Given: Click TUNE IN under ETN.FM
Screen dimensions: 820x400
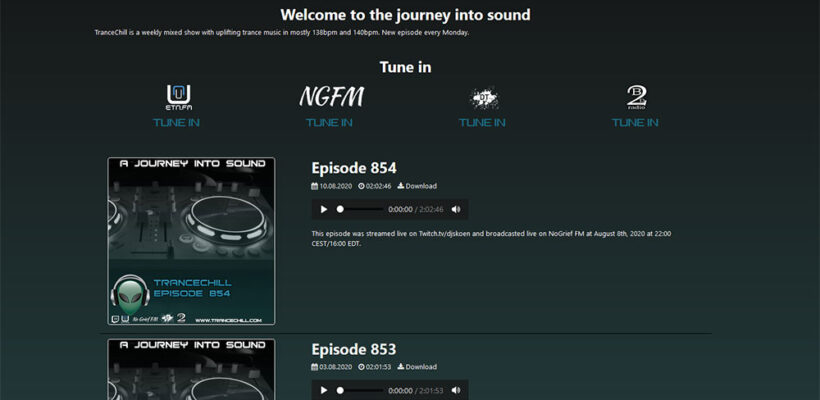Looking at the screenshot, I should tap(176, 122).
